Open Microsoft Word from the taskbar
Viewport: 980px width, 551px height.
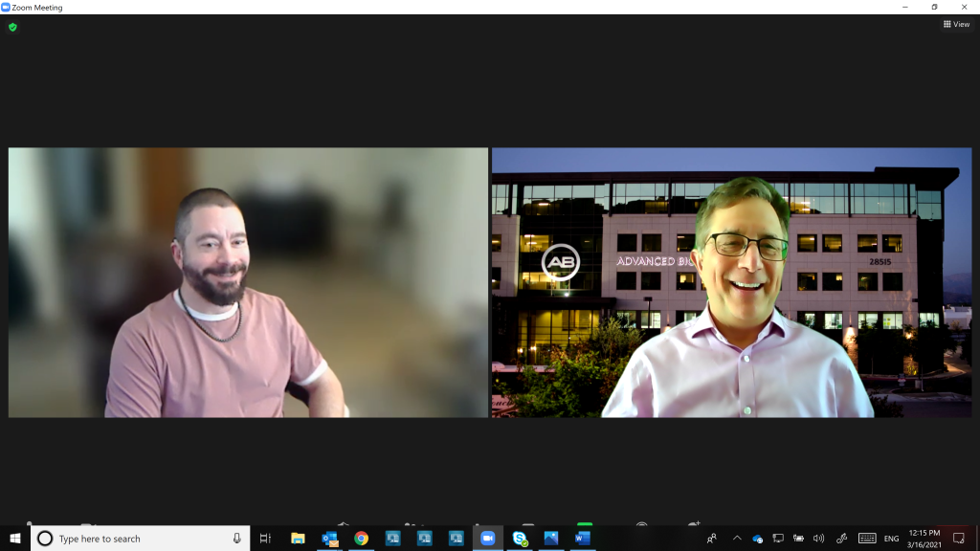582,539
